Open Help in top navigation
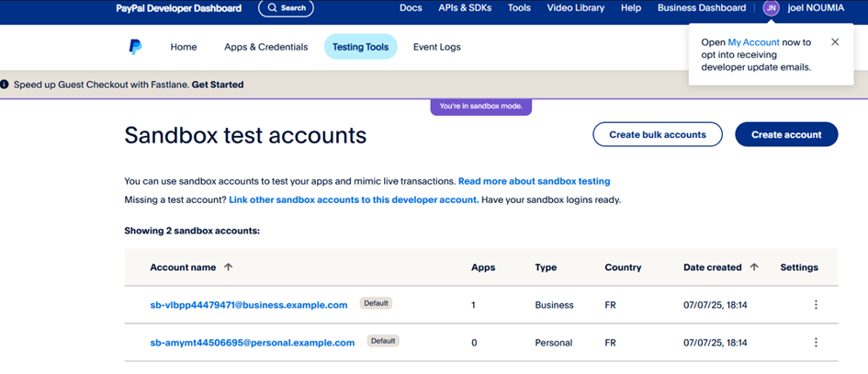Screen dimensions: 868x374 (x=631, y=8)
